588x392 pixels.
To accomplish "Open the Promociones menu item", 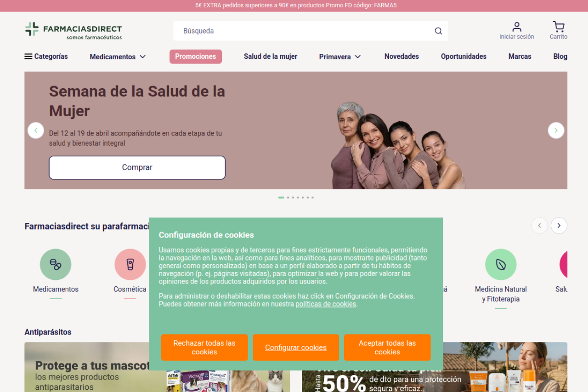I will point(196,57).
